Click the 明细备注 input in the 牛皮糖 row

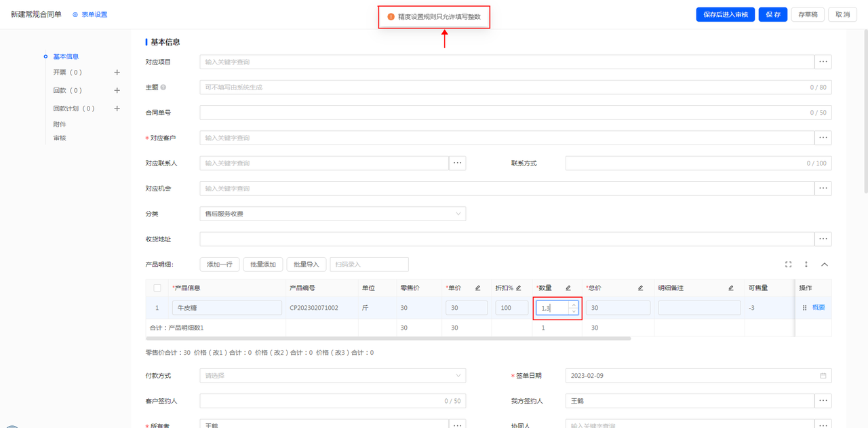point(700,308)
